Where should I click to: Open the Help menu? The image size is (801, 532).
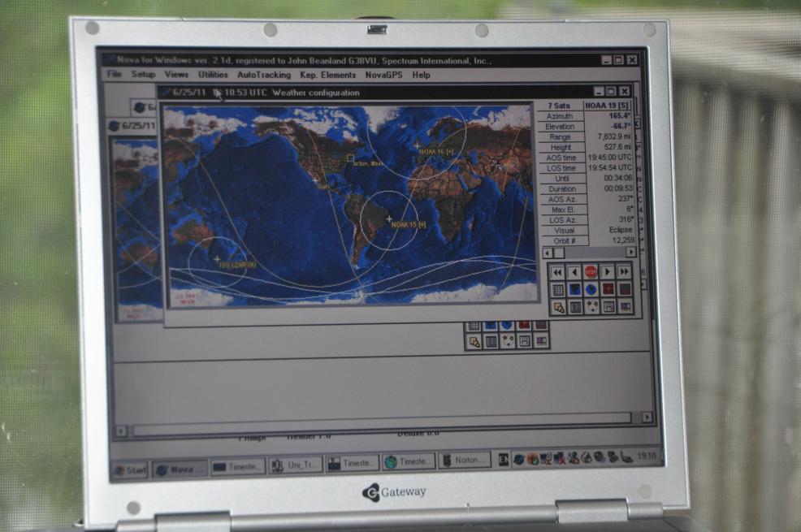click(421, 75)
